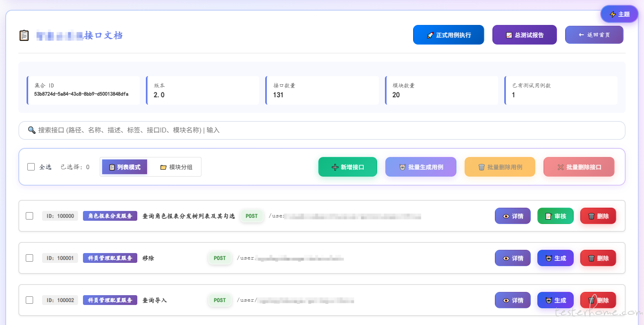This screenshot has height=325, width=644.
Task: Click the 角色报表分发服务 module tag
Action: pos(110,216)
